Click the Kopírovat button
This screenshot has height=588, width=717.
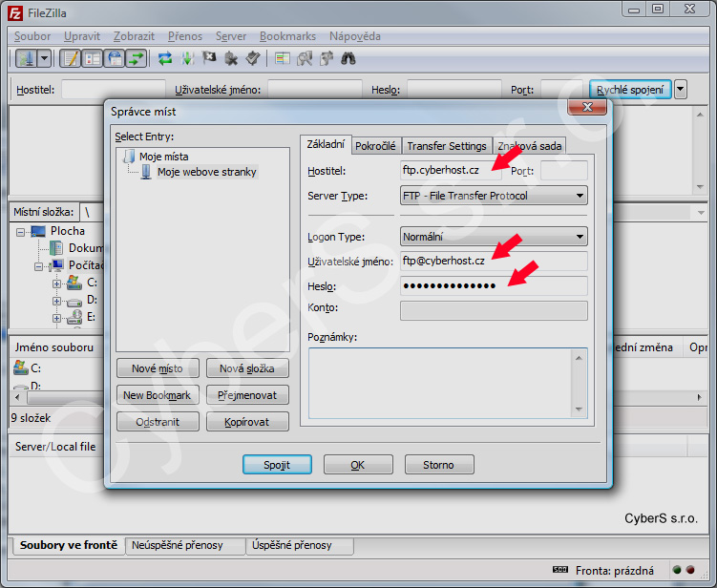pos(247,422)
